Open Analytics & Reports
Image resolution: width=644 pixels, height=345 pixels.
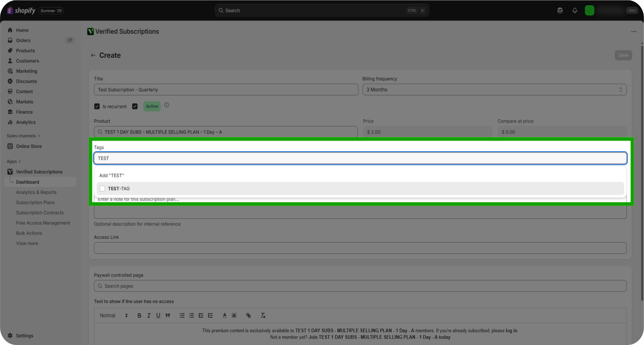coord(36,192)
